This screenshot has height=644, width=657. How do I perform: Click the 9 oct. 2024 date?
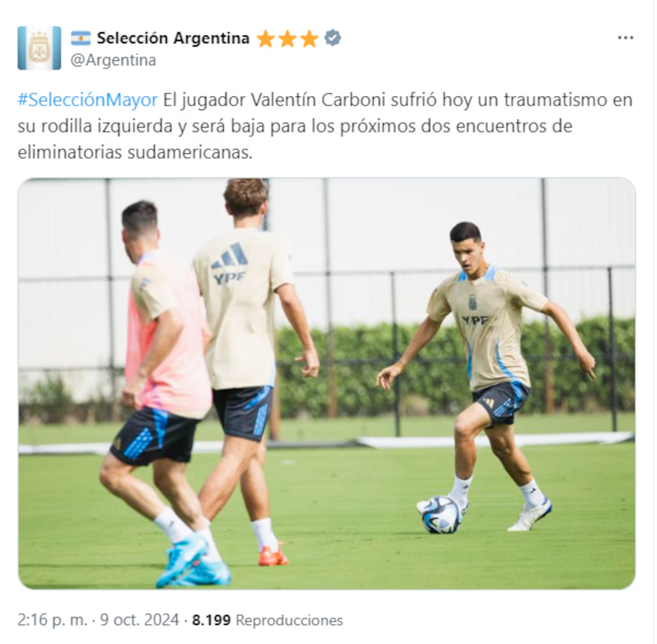[x=140, y=620]
